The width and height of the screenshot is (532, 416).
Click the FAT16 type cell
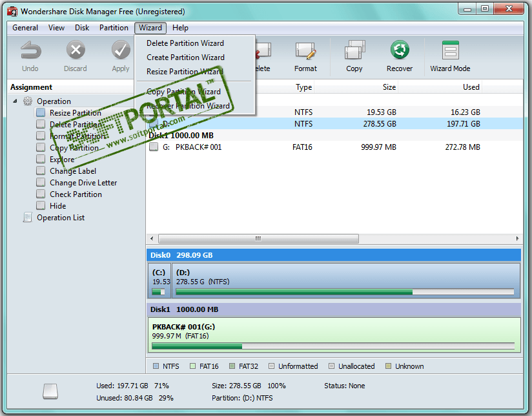(302, 147)
